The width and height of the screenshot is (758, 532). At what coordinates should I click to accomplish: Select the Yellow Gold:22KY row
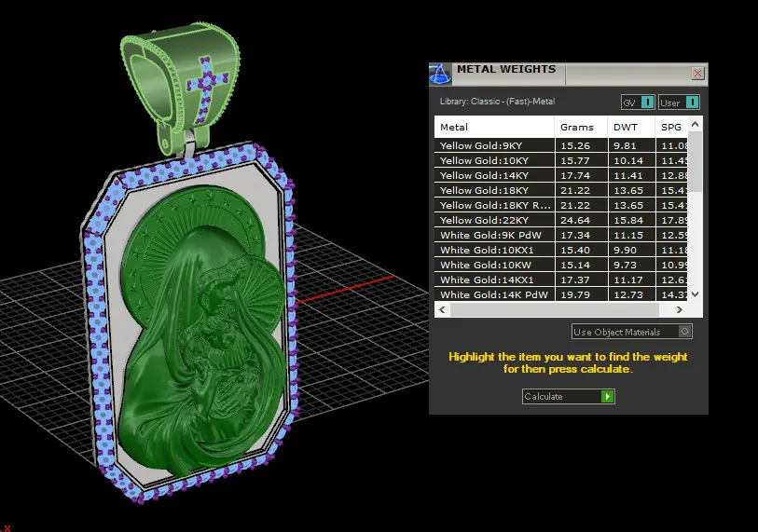tap(560, 220)
